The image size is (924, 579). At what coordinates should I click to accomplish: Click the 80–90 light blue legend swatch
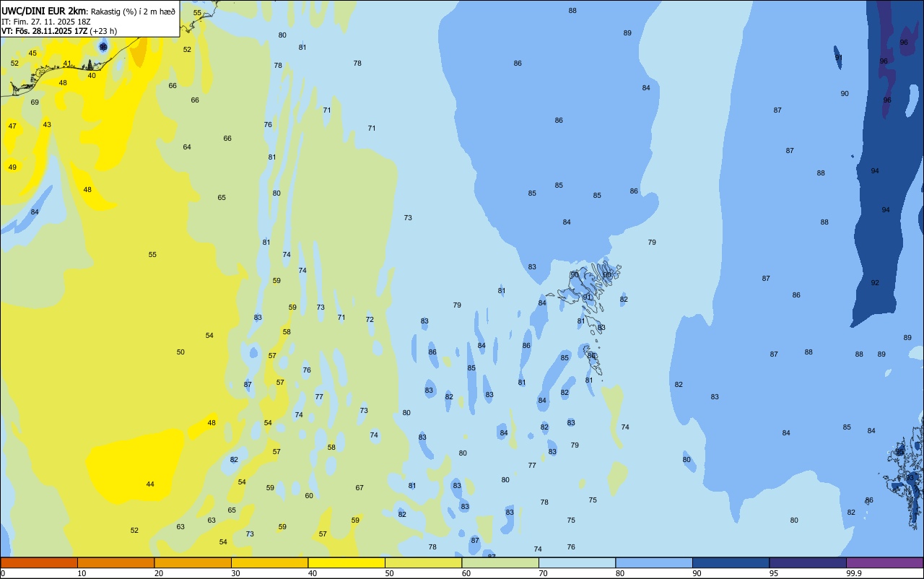pos(654,562)
